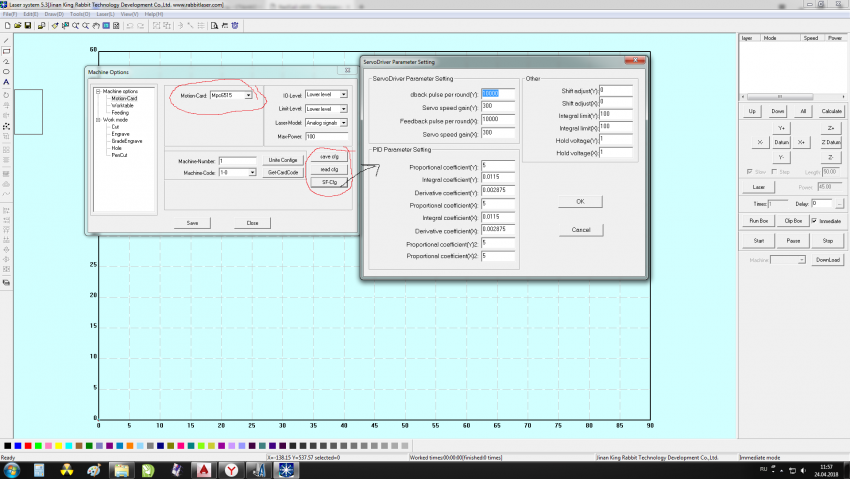
Task: Click the Run Box button
Action: click(758, 221)
